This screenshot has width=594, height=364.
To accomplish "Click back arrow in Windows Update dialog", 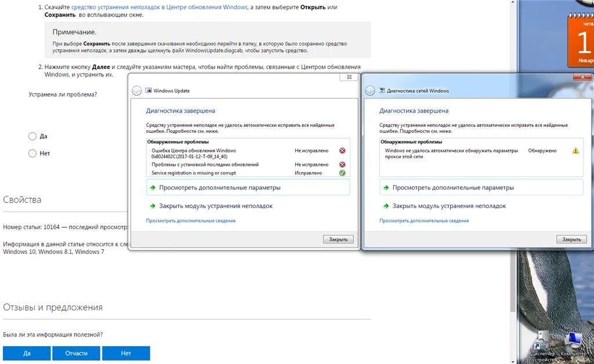I will click(x=137, y=91).
